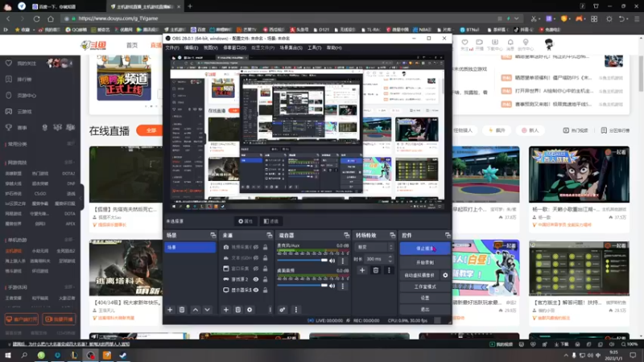Open the OBS File menu
Image resolution: width=644 pixels, height=362 pixels.
coord(172,47)
